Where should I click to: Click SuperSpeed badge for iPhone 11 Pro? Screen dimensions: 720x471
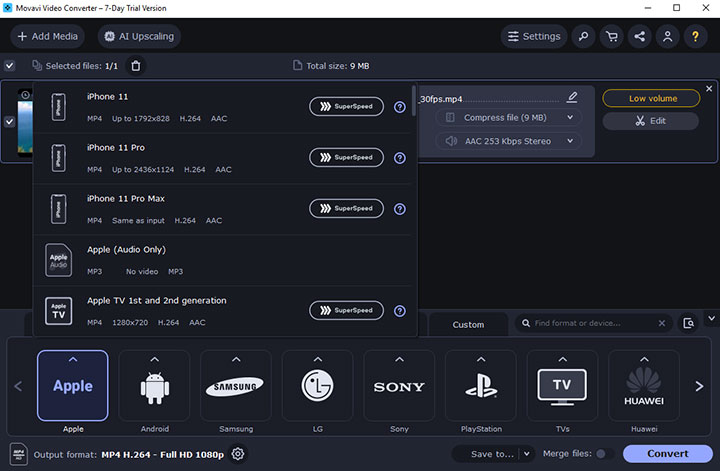click(346, 157)
